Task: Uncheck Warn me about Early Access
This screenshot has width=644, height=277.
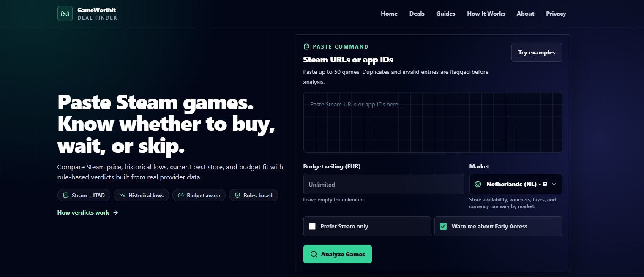Action: click(x=443, y=226)
